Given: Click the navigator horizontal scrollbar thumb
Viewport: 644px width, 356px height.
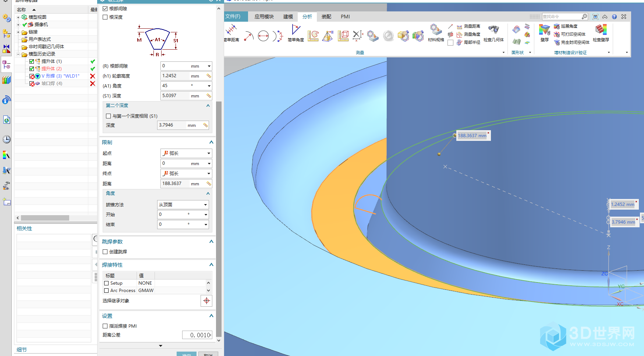Looking at the screenshot, I should click(x=45, y=218).
